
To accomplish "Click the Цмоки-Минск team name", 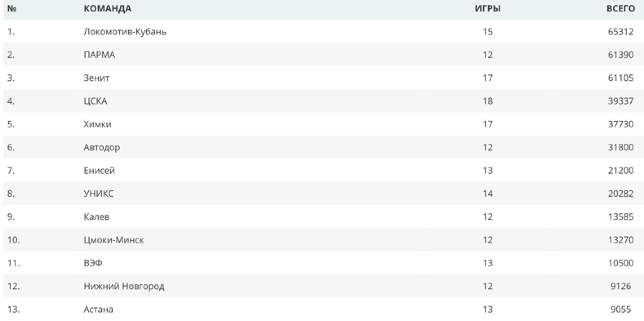I will 114,240.
